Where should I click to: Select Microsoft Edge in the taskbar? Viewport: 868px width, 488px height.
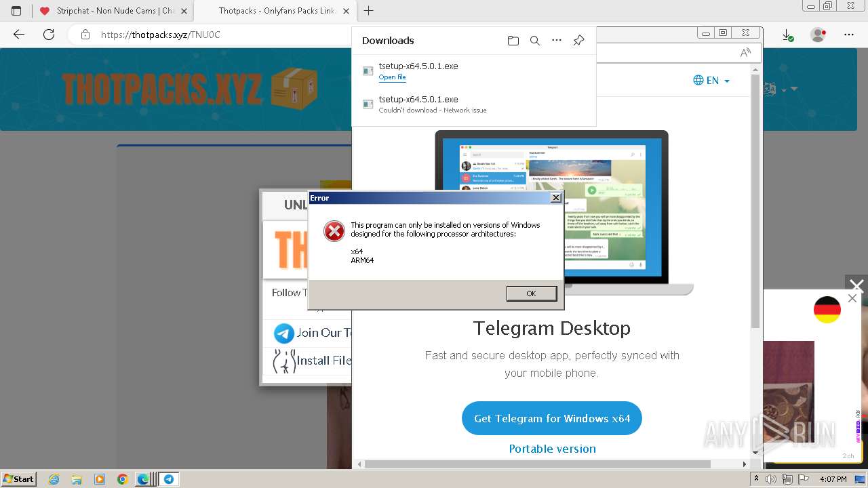144,479
